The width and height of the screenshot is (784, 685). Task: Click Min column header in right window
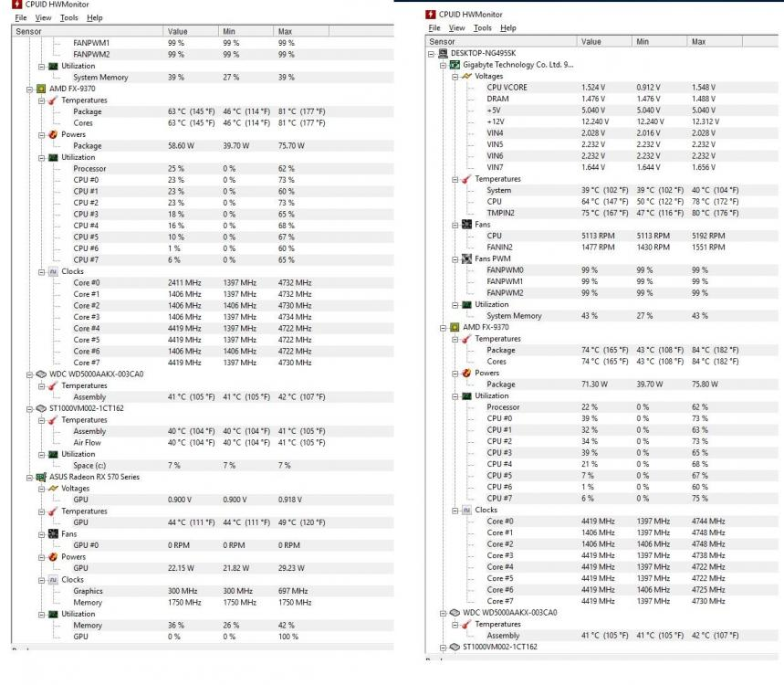[659, 41]
